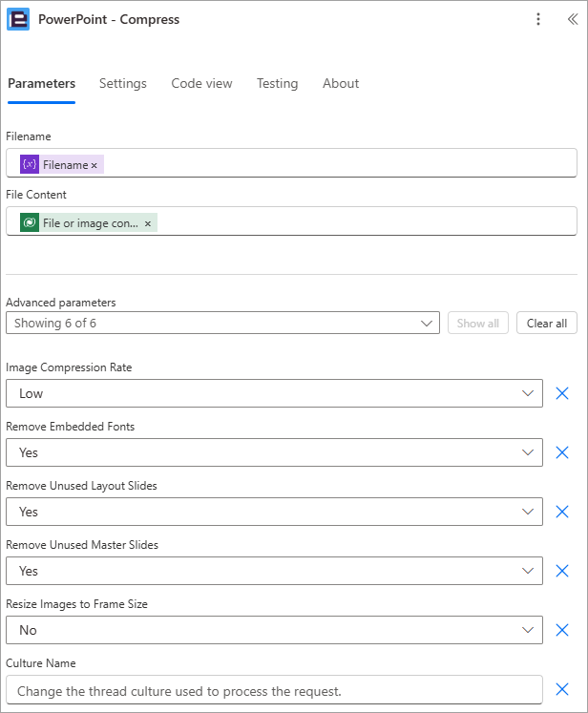Expand the Advanced parameters dropdown
588x713 pixels.
222,323
